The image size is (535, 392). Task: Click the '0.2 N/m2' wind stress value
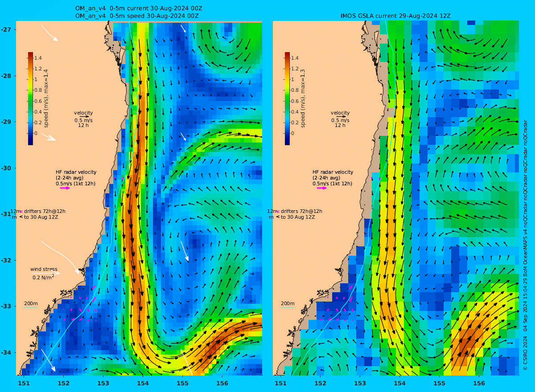[44, 277]
